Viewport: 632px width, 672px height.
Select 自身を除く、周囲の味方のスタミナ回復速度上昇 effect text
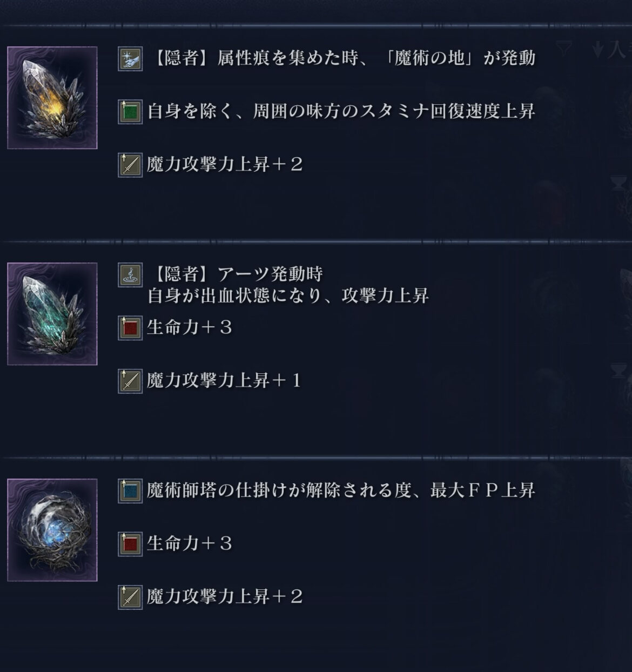pyautogui.click(x=341, y=111)
